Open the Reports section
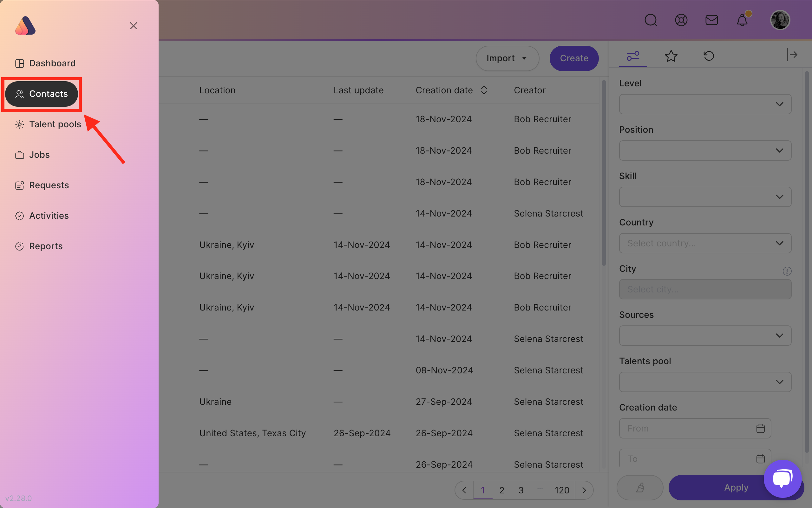The height and width of the screenshot is (508, 812). (x=39, y=246)
